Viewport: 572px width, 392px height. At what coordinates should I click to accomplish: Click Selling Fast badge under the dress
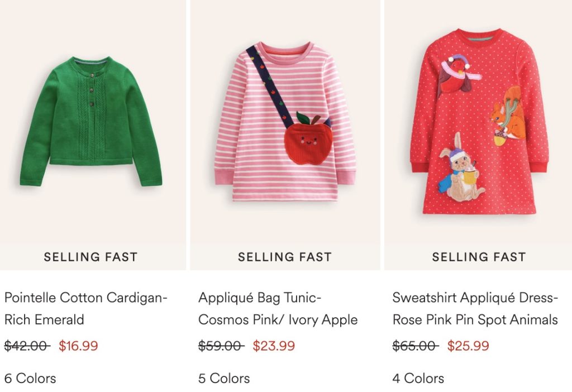point(479,257)
